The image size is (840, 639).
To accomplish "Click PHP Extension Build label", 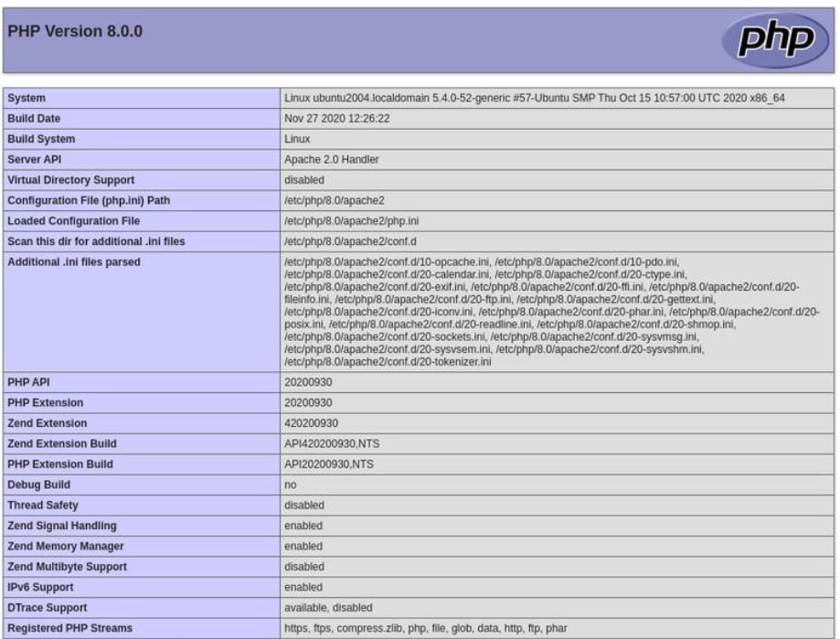I will (x=60, y=463).
